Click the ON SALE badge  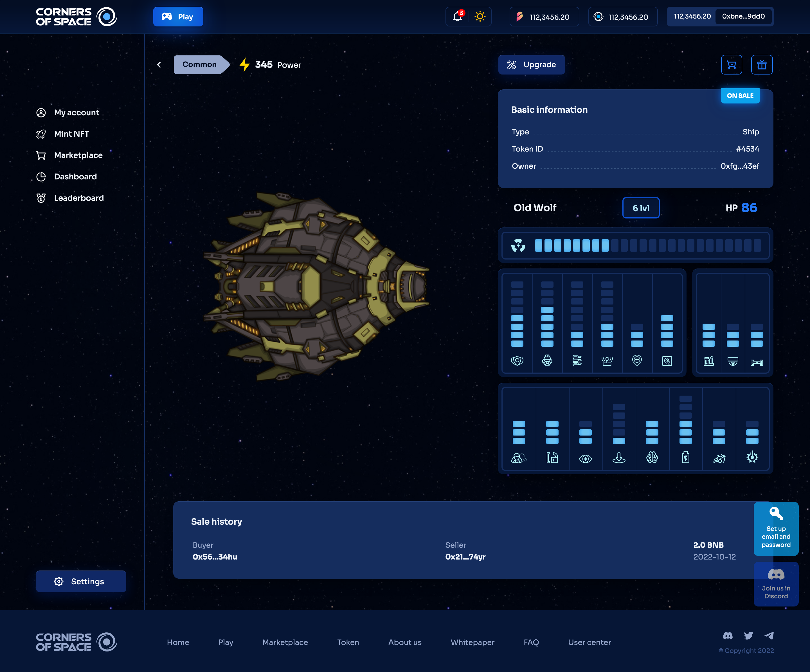(x=740, y=96)
